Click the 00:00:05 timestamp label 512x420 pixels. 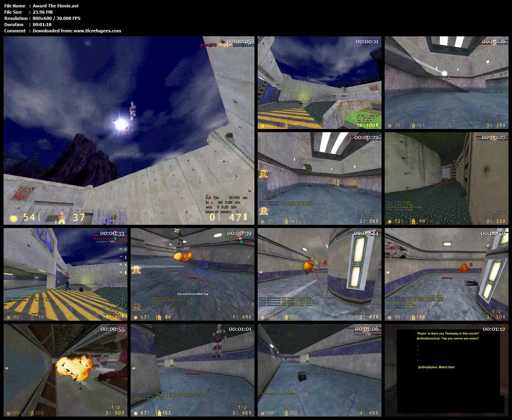click(x=239, y=42)
